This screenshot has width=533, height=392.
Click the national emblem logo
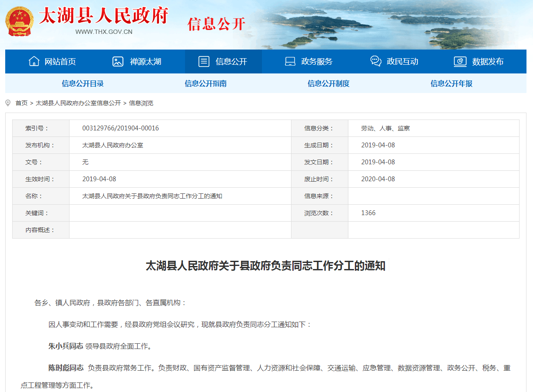pos(19,21)
